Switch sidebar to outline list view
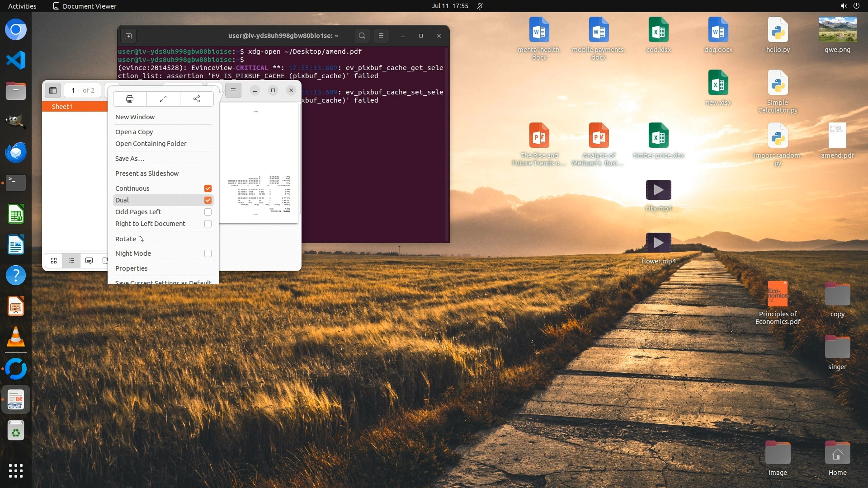This screenshot has height=488, width=868. click(x=71, y=261)
